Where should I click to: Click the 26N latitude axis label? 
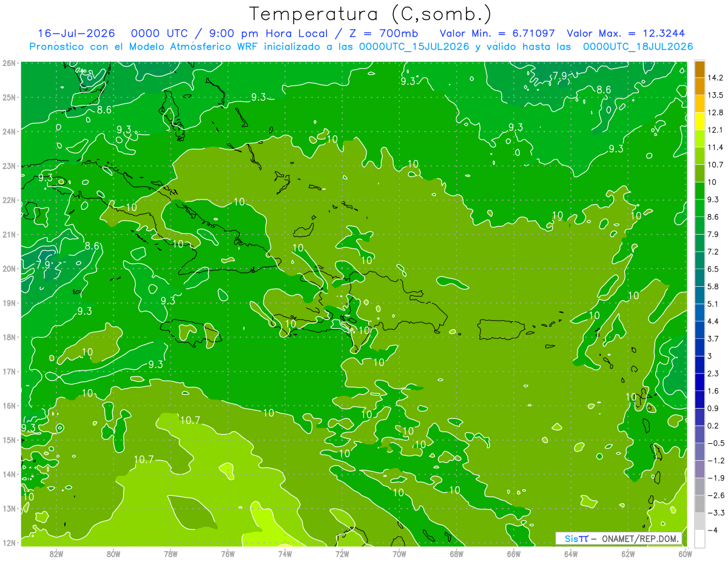pyautogui.click(x=9, y=62)
